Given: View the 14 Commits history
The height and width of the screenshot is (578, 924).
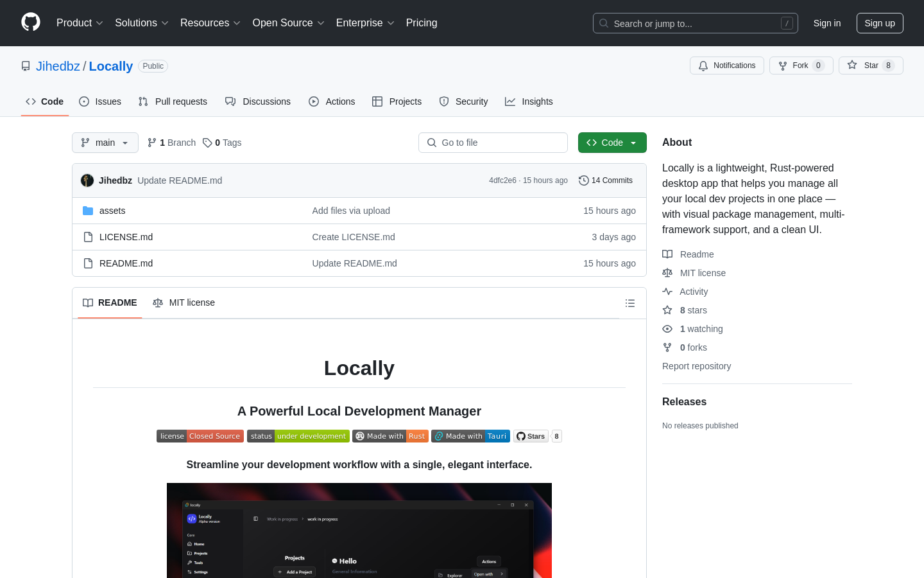Looking at the screenshot, I should (x=606, y=180).
